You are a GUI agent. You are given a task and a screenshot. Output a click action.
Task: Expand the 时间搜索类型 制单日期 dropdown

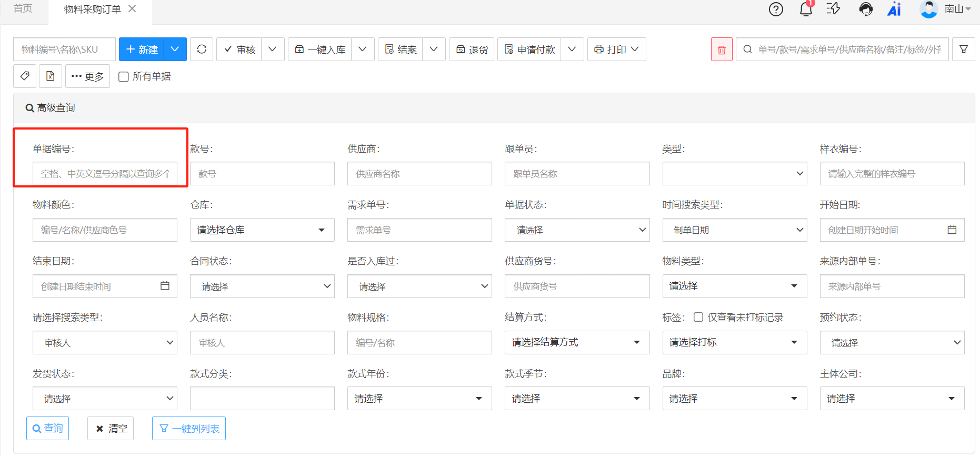tap(734, 230)
